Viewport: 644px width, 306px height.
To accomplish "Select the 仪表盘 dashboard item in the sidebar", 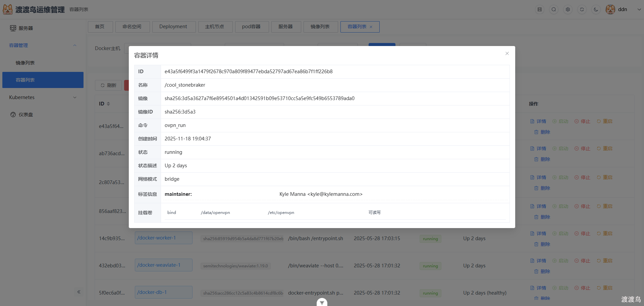I will point(25,114).
